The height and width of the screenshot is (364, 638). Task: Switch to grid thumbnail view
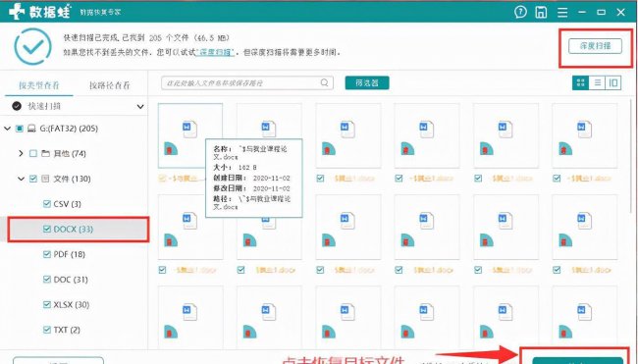581,83
